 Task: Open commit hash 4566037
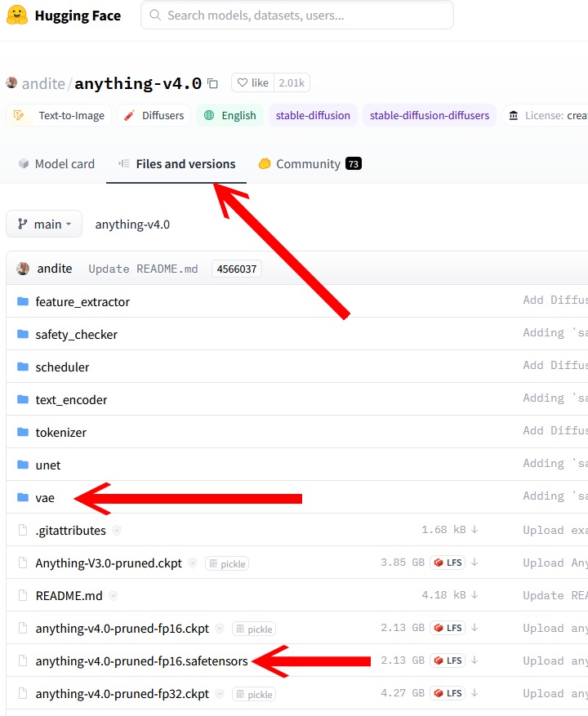point(237,269)
